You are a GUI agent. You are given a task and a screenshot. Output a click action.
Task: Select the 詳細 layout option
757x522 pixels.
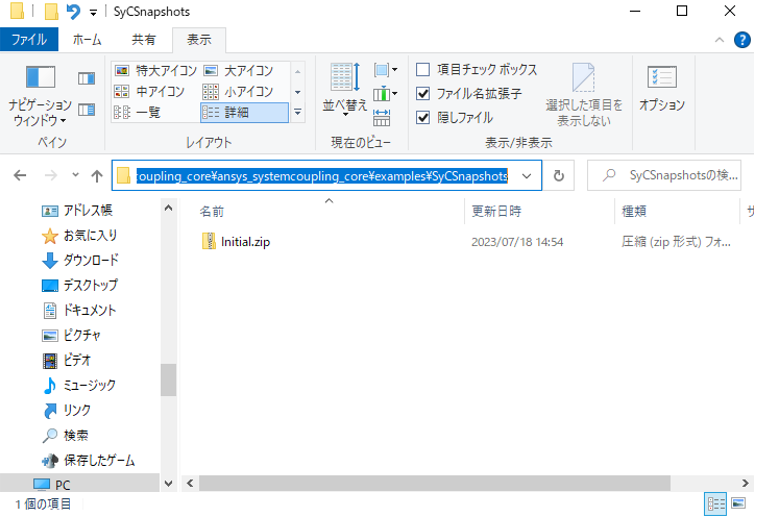pos(243,112)
